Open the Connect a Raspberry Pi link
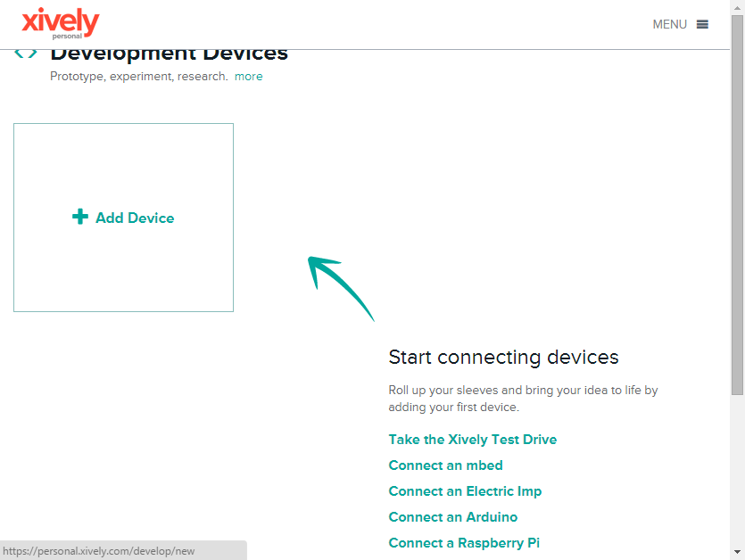The width and height of the screenshot is (745, 560). (x=464, y=543)
